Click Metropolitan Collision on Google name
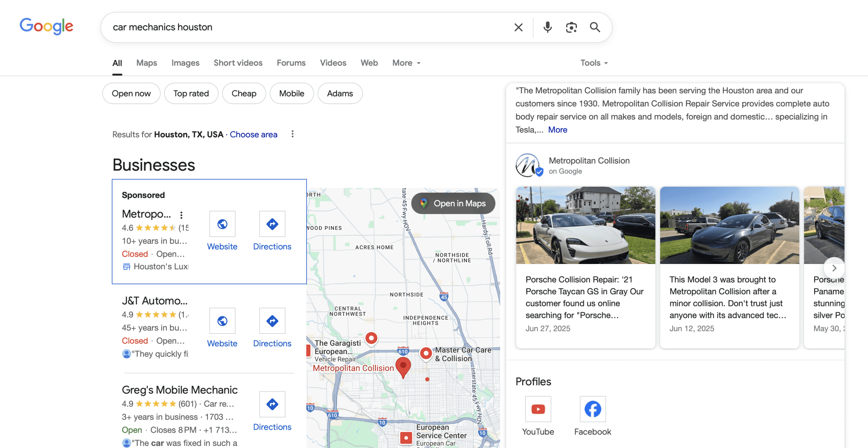 coord(589,161)
